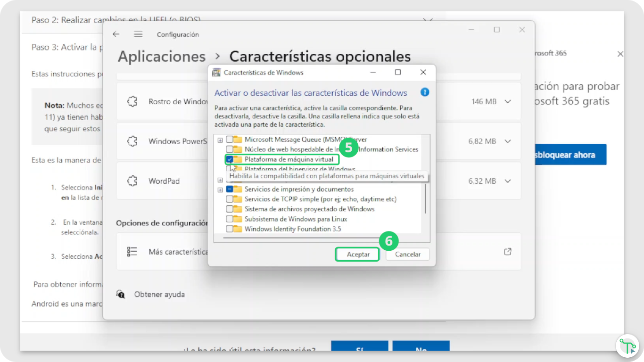The width and height of the screenshot is (644, 362).
Task: Click the WordPad puzzle piece icon
Action: pos(132,181)
